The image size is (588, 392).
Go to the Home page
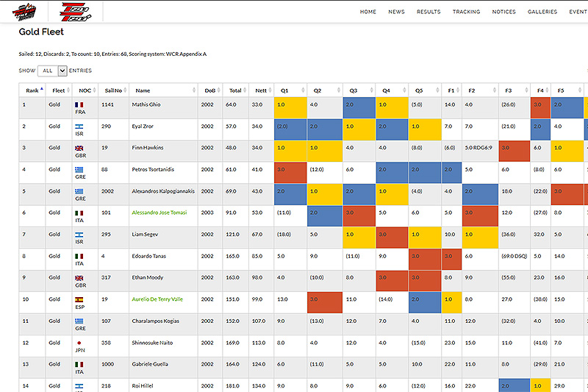tap(368, 12)
